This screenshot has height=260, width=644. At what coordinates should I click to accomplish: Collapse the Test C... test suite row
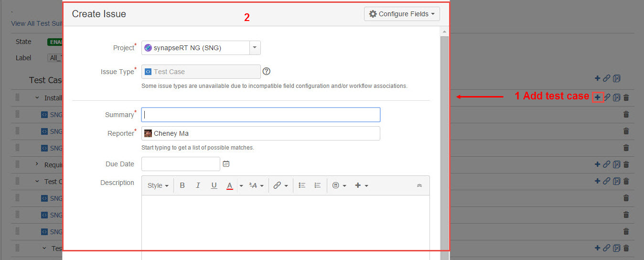37,181
